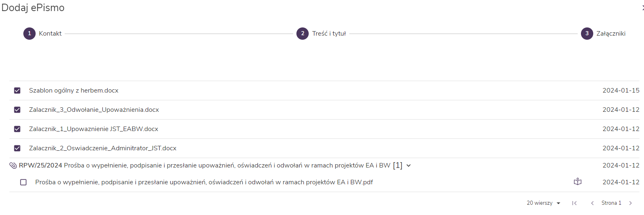644x215 pixels.
Task: Uncheck Szablon ogólny z herbem.docx
Action: tap(17, 91)
